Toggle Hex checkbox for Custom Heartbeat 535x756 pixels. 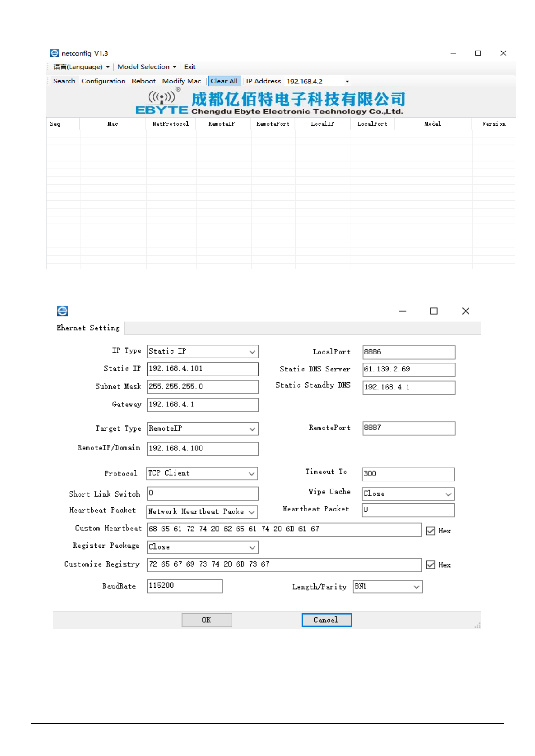pyautogui.click(x=431, y=531)
